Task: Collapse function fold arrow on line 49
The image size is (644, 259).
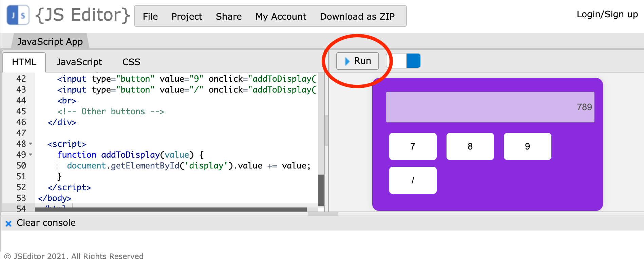Action: (31, 155)
